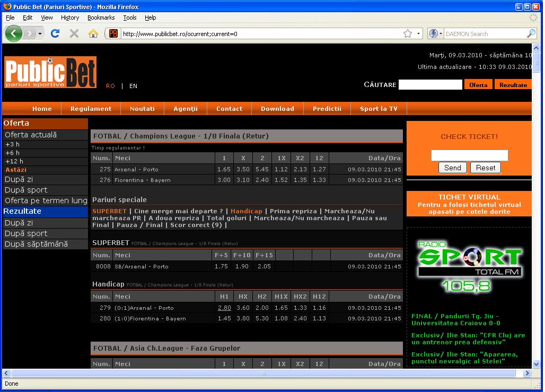Select the +6 h offer filter
The height and width of the screenshot is (392, 545).
[x=45, y=153]
